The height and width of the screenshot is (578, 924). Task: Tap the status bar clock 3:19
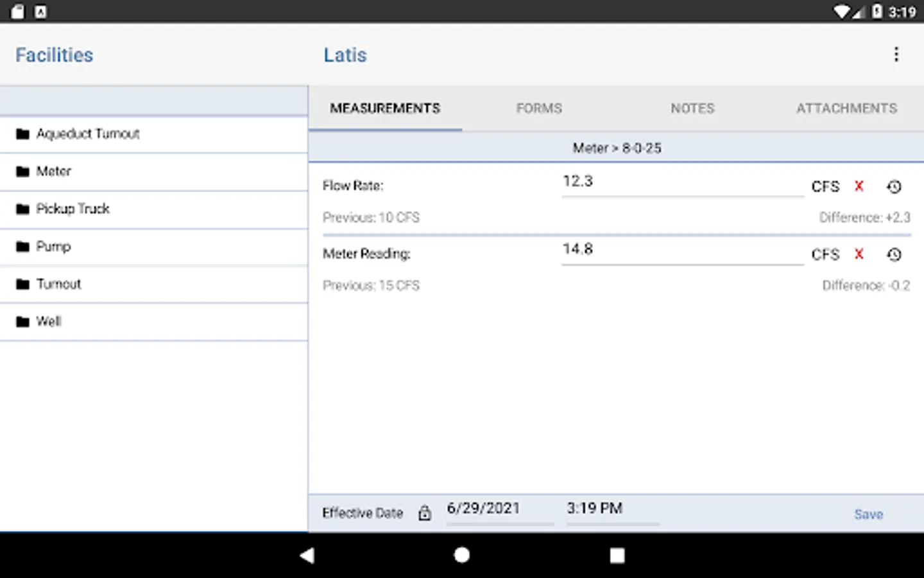tap(902, 12)
